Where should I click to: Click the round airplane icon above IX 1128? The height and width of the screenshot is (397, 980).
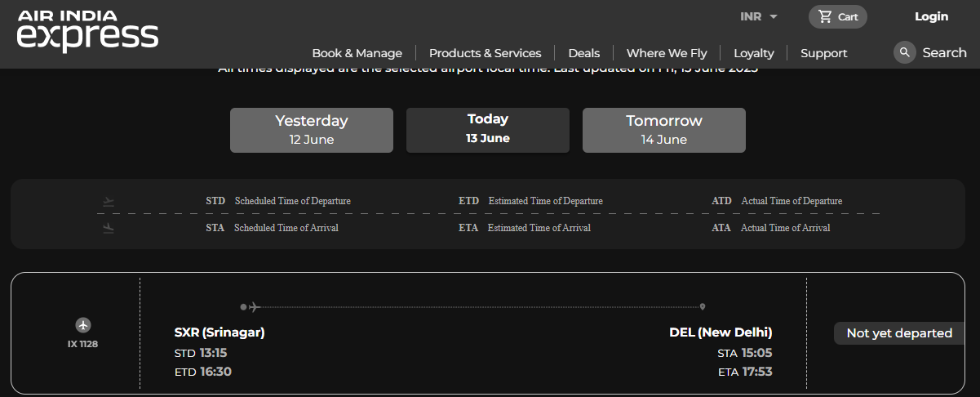[x=82, y=325]
